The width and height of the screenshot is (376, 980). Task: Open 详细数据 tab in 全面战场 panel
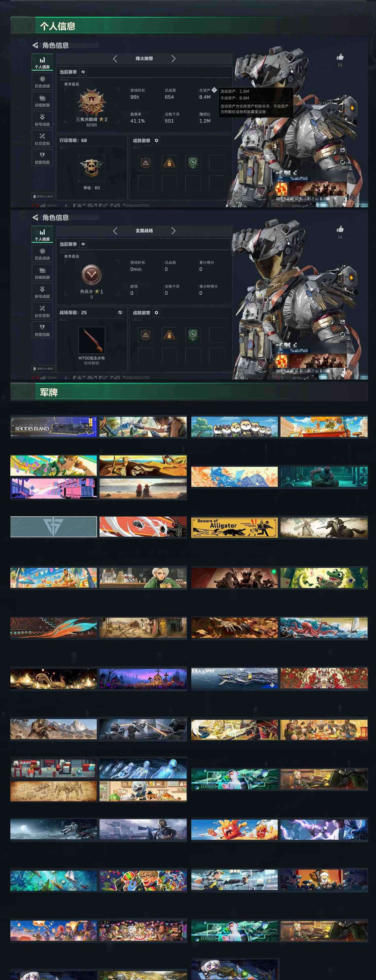coord(42,273)
